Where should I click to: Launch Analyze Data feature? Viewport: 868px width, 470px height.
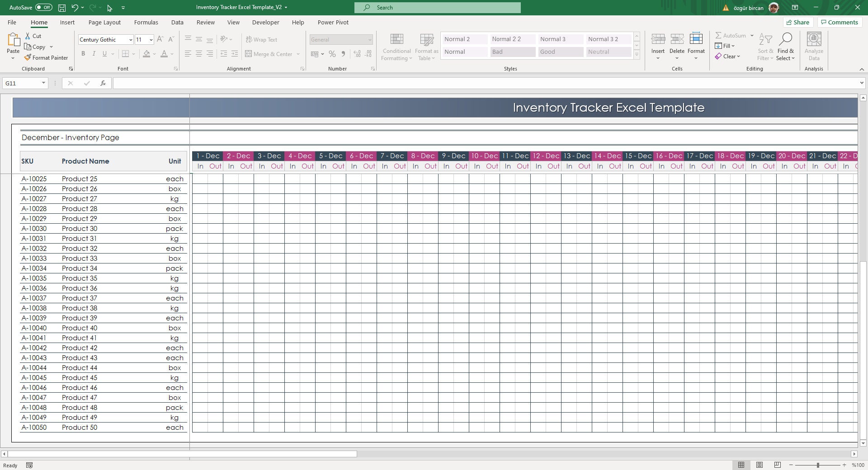pos(813,47)
